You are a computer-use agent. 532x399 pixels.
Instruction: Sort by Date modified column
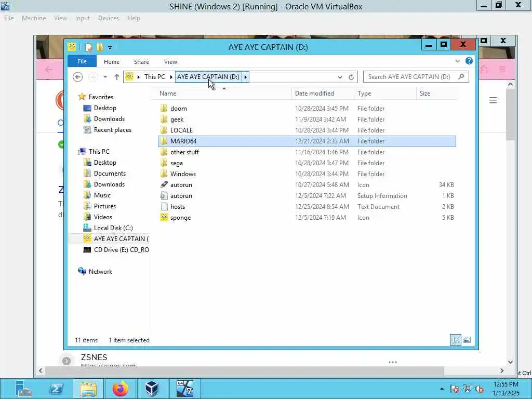pyautogui.click(x=323, y=94)
